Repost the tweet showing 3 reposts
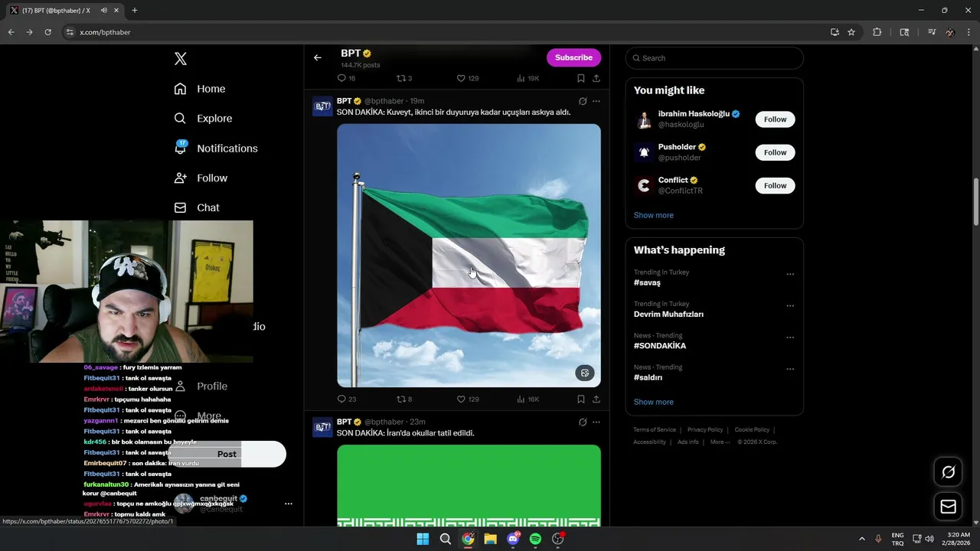The height and width of the screenshot is (551, 980). pyautogui.click(x=404, y=78)
